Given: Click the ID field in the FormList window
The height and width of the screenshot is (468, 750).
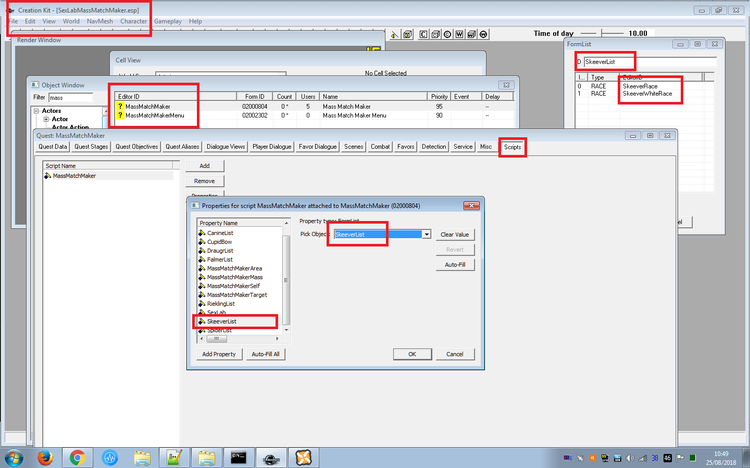Looking at the screenshot, I should pos(650,62).
